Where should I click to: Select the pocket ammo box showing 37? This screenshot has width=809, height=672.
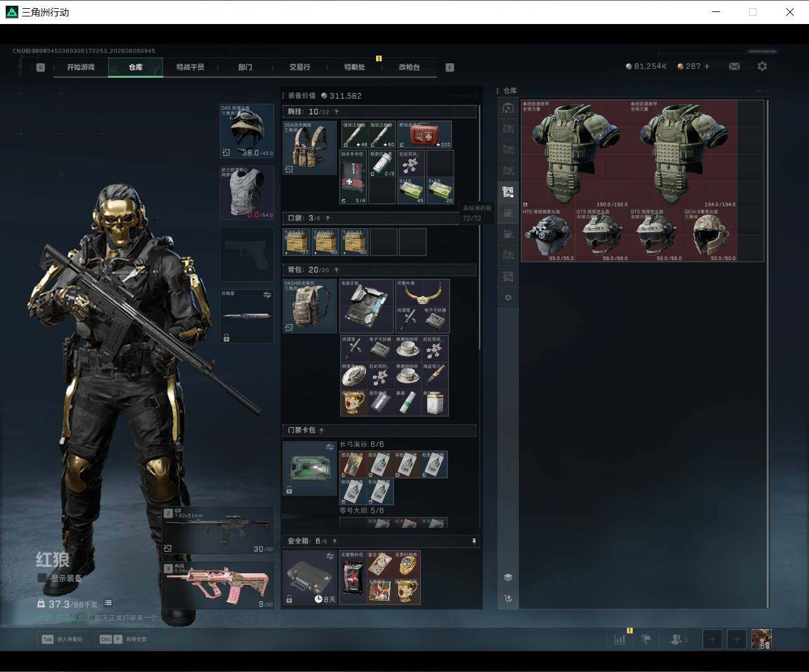pyautogui.click(x=296, y=242)
